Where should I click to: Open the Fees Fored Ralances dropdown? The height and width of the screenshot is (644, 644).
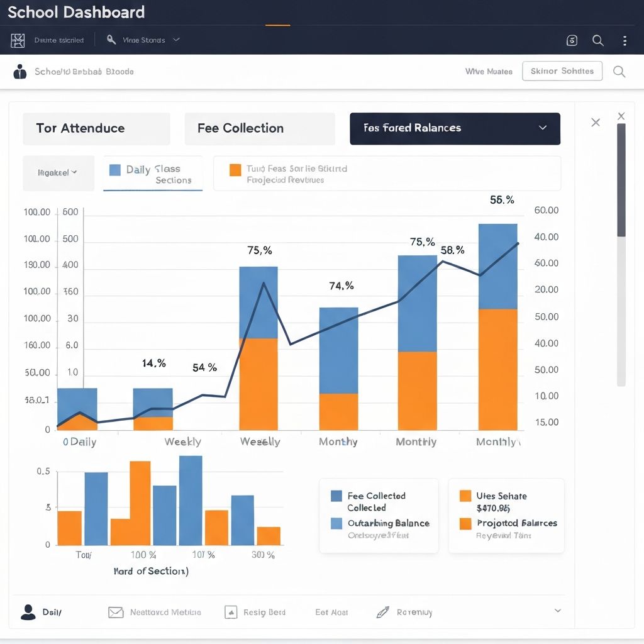pyautogui.click(x=455, y=128)
